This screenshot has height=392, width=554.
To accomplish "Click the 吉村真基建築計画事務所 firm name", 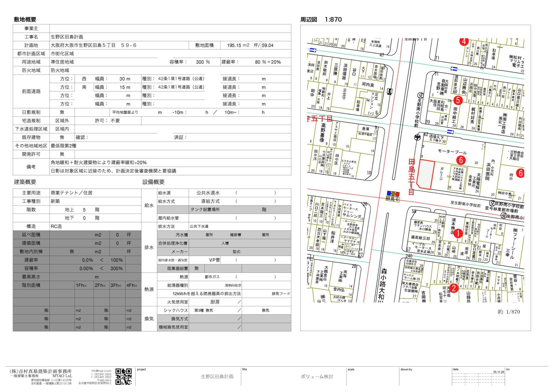I will point(41,371).
